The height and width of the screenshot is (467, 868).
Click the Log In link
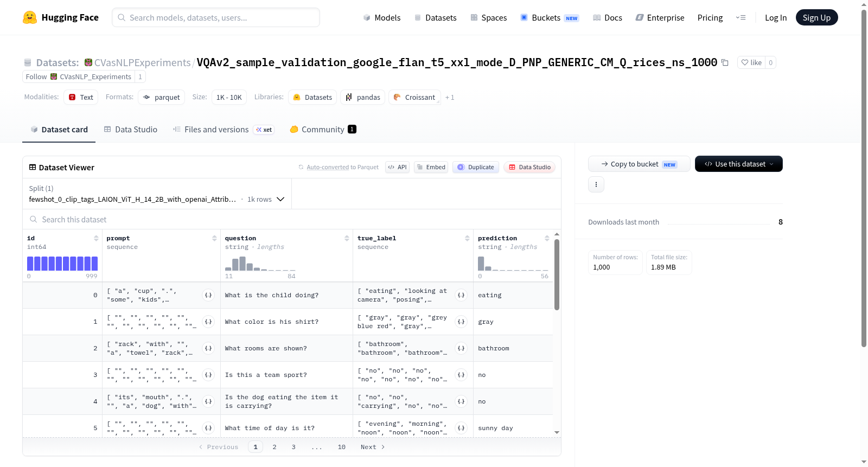click(776, 18)
